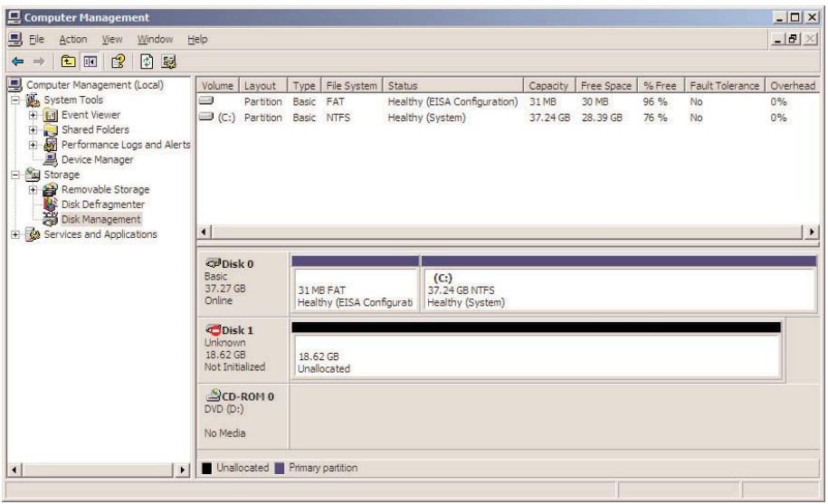Expand Performance Logs and Alerts node
The image size is (828, 504).
tap(33, 144)
